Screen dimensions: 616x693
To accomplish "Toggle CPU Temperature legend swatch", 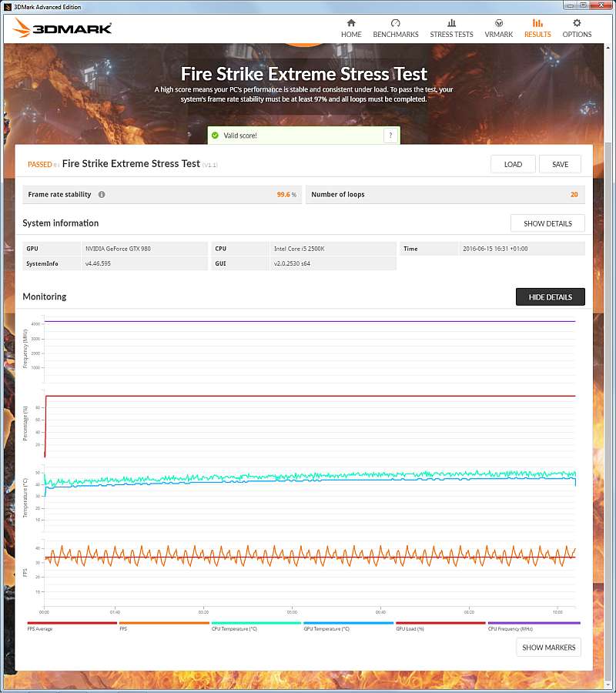I will click(x=256, y=623).
